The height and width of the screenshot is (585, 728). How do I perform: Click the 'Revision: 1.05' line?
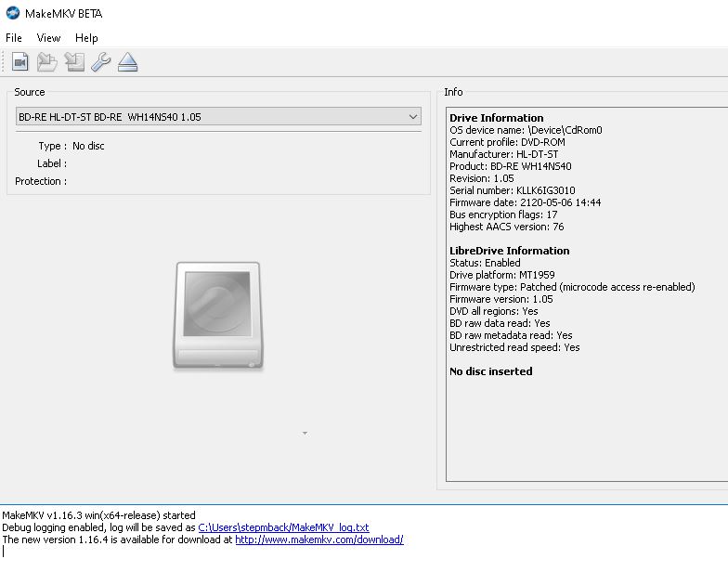coord(481,178)
